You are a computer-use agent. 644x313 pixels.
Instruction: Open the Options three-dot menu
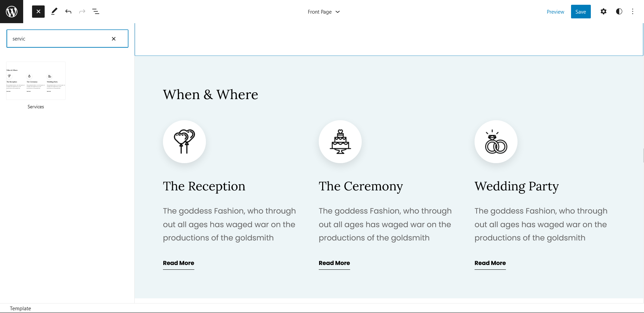pos(633,12)
